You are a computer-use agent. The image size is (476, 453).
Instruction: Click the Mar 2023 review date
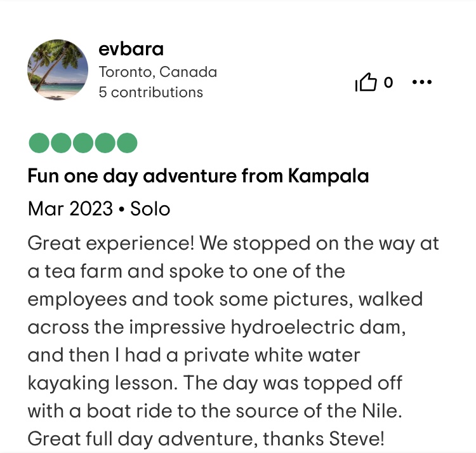click(70, 208)
